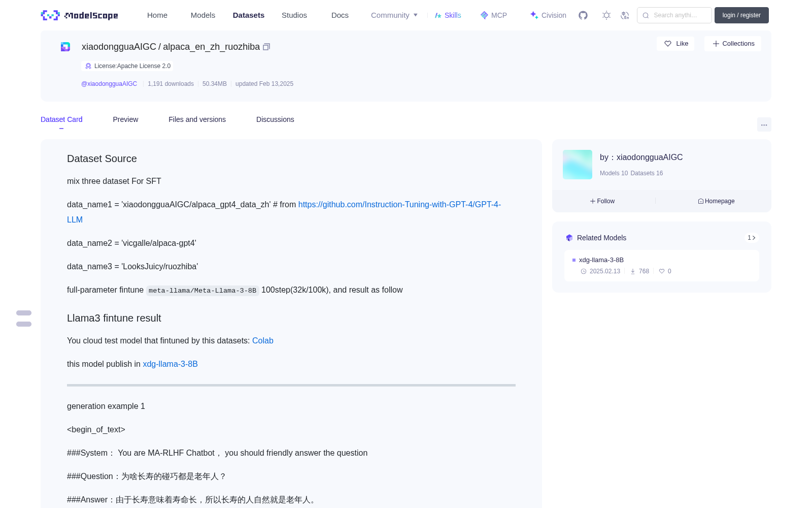Copy dataset name with copy icon

tap(266, 47)
